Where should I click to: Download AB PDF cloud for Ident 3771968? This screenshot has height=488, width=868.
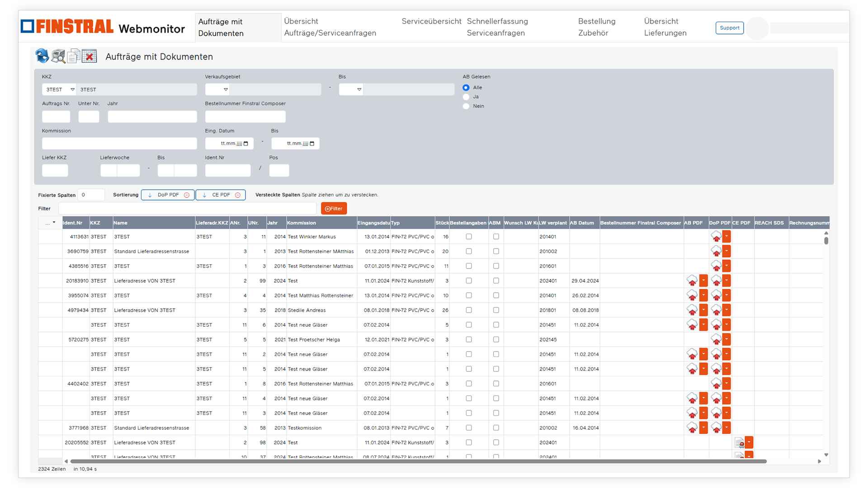click(692, 427)
